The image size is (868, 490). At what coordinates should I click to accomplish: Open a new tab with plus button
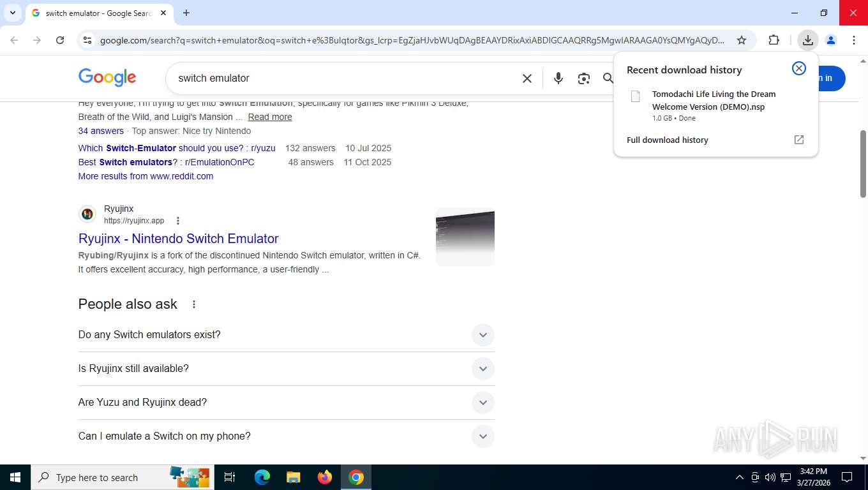pos(186,13)
